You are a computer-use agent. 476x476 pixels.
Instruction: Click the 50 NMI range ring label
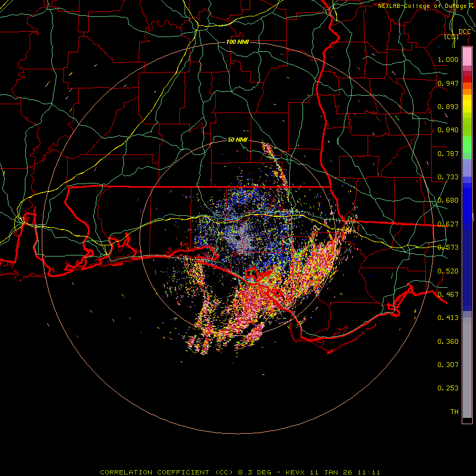coord(237,140)
